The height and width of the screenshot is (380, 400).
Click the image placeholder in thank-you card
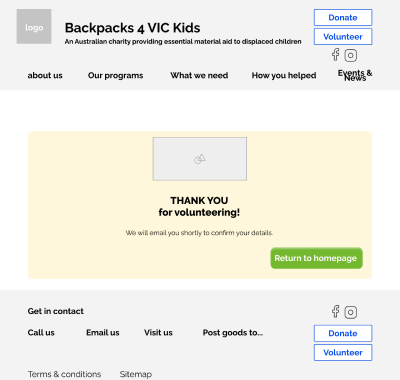point(200,159)
